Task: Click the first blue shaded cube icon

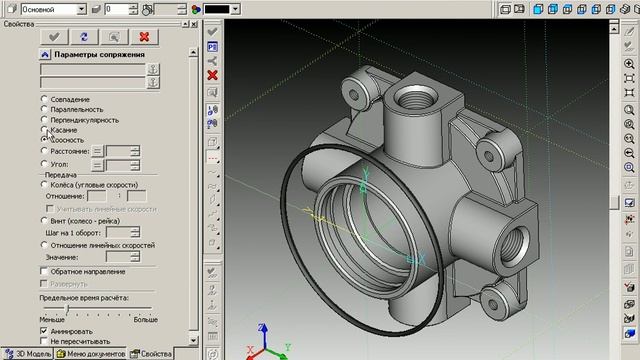Action: 538,9
